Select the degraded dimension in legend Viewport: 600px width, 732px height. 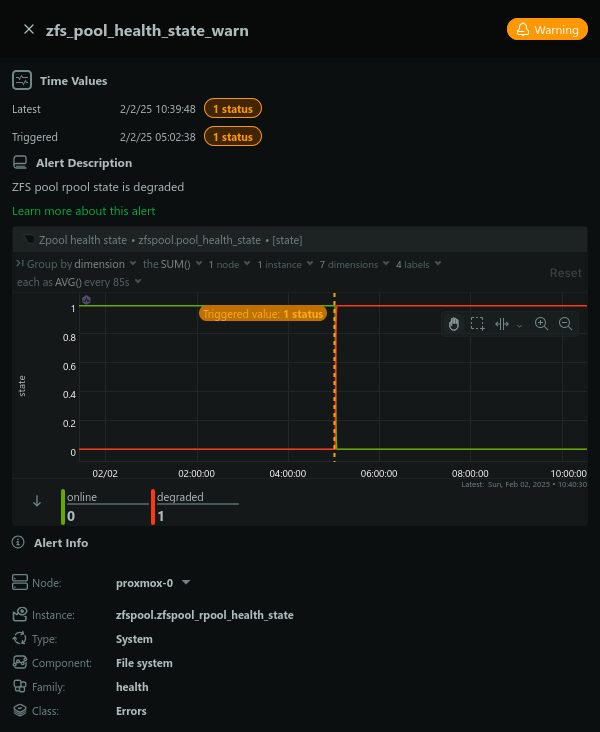(195, 507)
